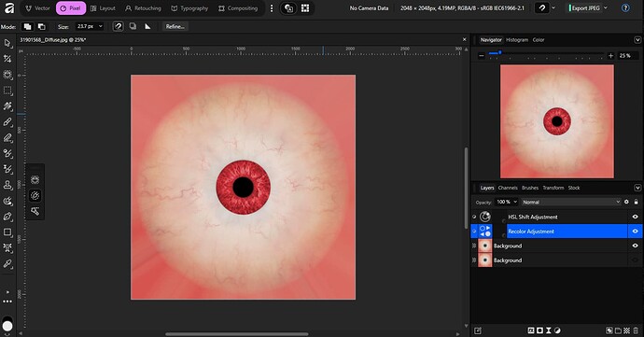The image size is (644, 337).
Task: Select the Crop tool
Action: 7,59
